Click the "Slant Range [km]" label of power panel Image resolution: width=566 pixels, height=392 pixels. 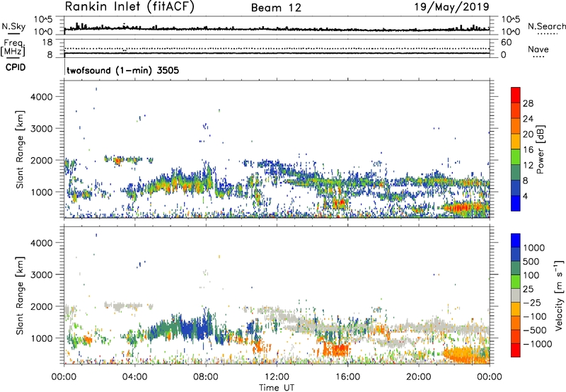[20, 149]
